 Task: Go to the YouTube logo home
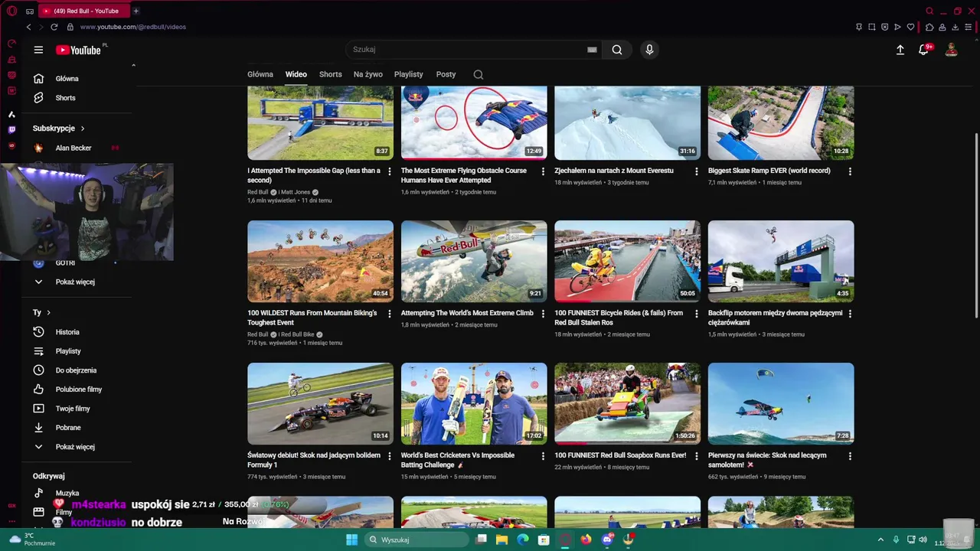click(x=79, y=50)
